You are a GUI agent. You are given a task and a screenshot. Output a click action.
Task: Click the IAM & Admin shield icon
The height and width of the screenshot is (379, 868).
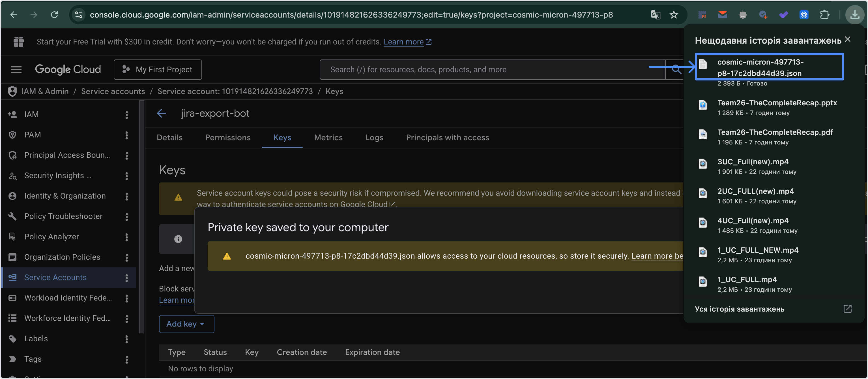coord(12,91)
